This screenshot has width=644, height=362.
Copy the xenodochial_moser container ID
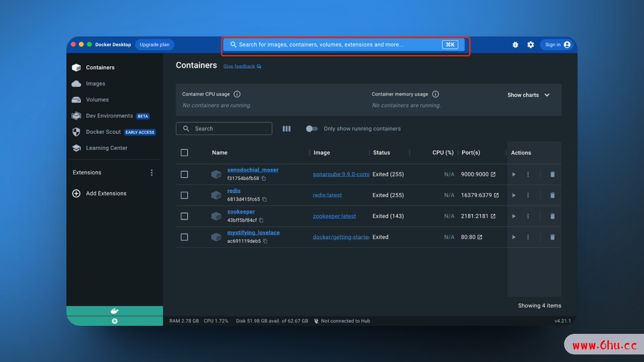click(264, 178)
